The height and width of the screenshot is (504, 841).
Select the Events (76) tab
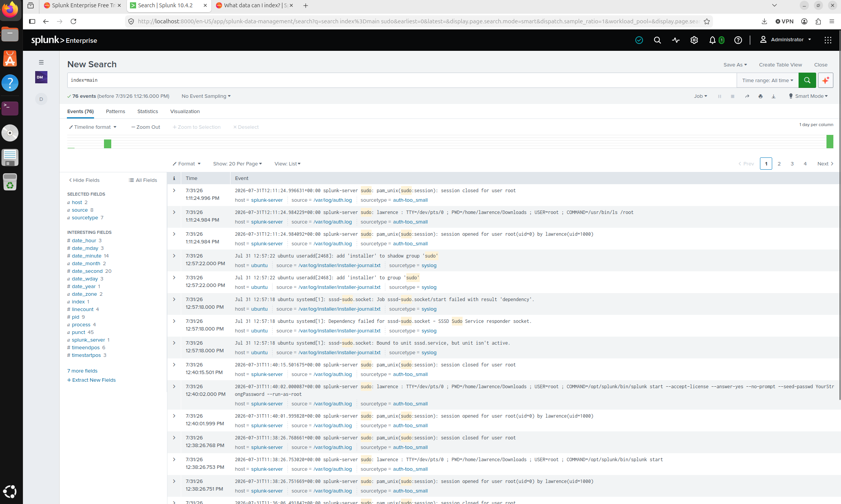coord(80,112)
